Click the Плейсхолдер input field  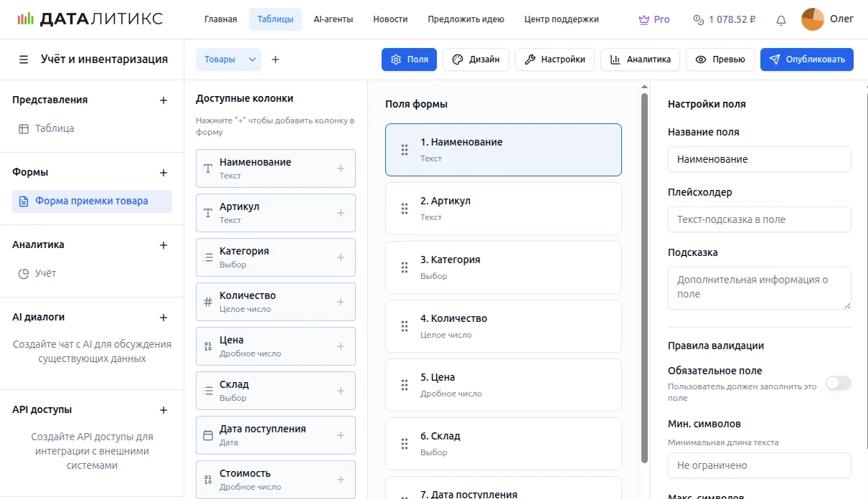click(x=759, y=219)
